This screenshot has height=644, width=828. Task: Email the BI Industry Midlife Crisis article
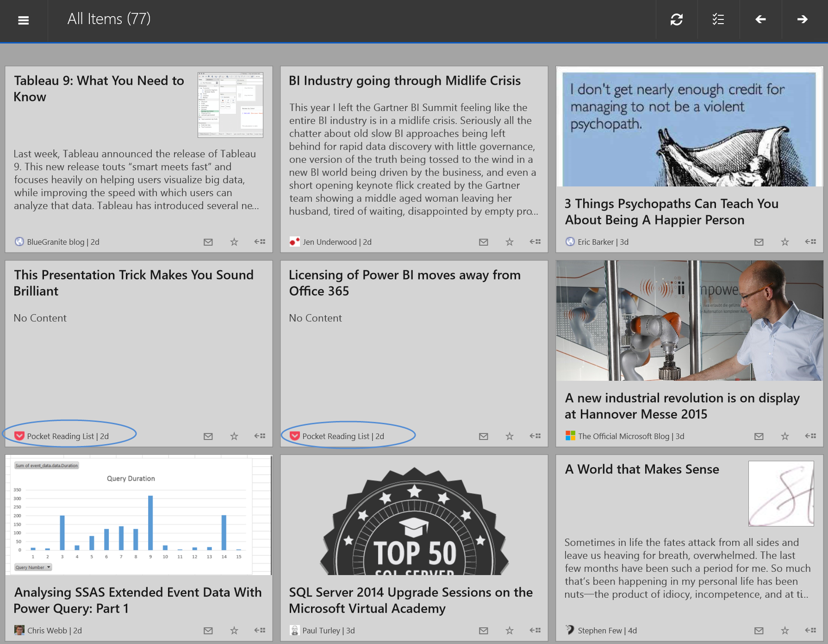coord(484,242)
